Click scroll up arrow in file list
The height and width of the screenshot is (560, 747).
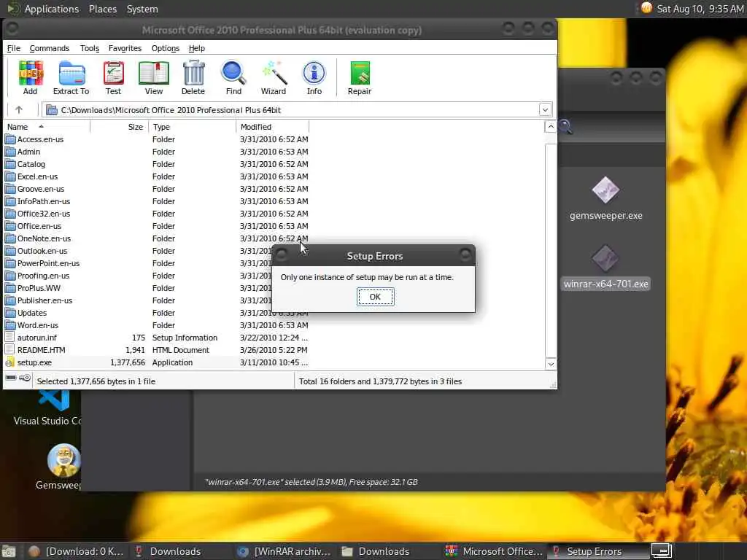551,127
